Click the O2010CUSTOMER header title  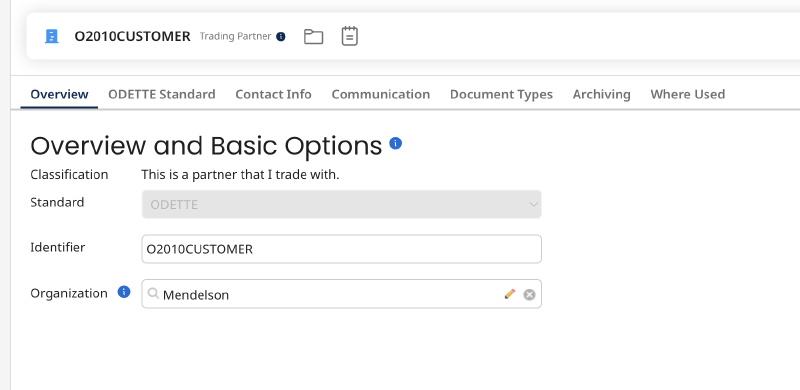point(132,37)
